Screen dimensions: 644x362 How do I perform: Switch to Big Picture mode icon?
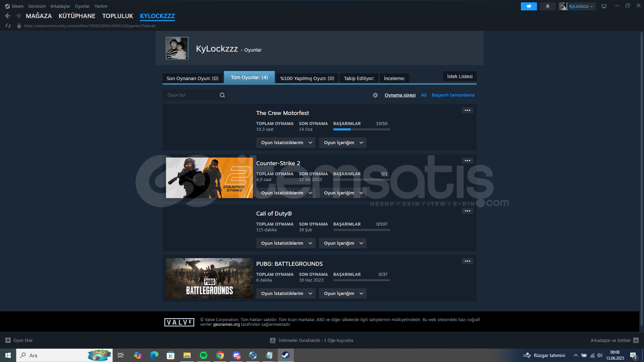tap(604, 6)
